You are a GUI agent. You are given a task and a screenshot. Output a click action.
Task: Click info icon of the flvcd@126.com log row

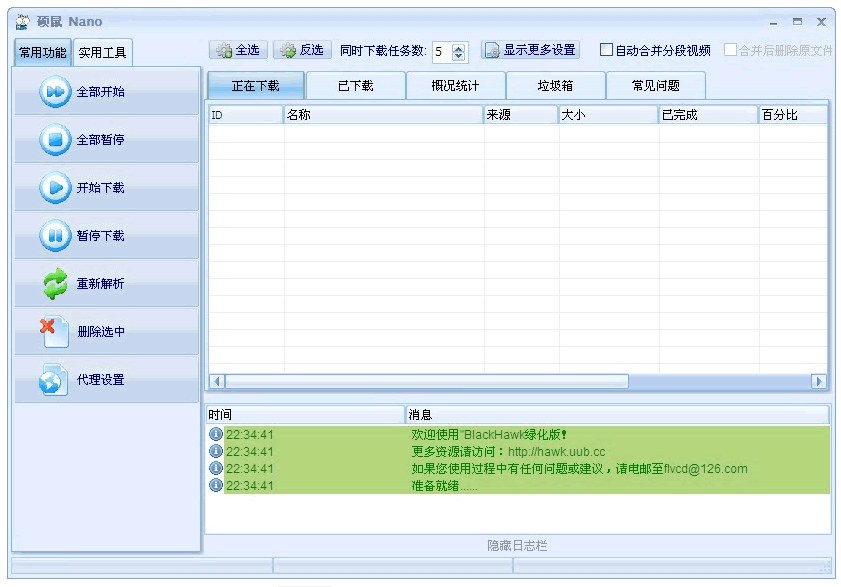pos(216,468)
